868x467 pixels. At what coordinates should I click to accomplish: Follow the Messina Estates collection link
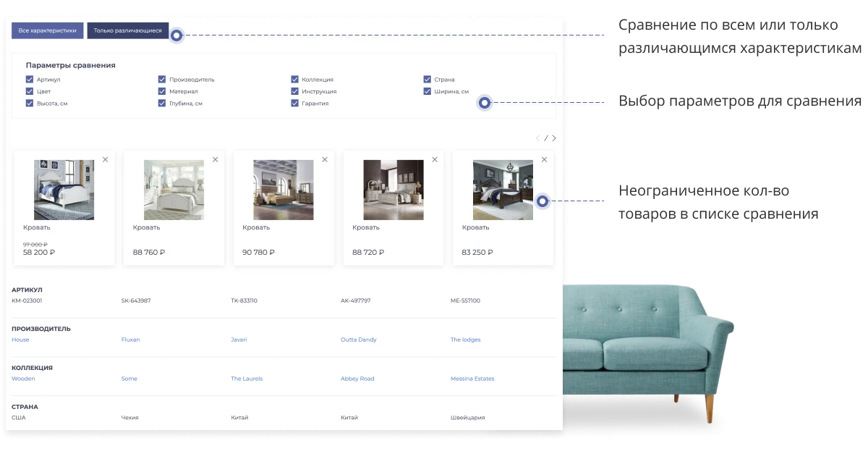click(472, 379)
